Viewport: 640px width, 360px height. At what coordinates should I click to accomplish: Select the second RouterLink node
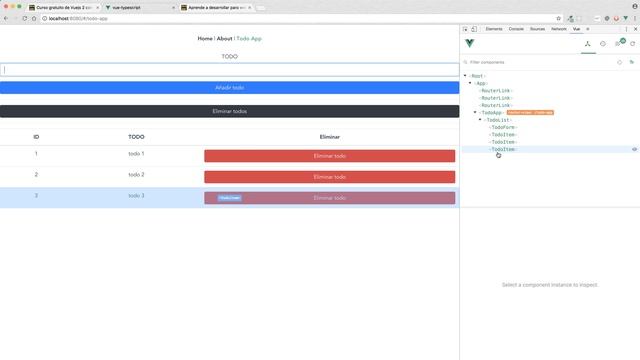[496, 98]
